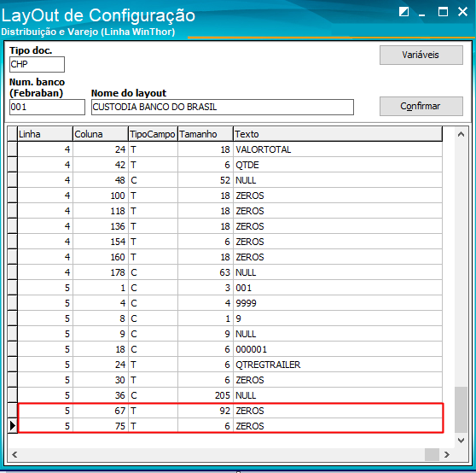Viewport: 476px width, 473px height.
Task: Click the restore-down icon in title bar
Action: coord(403,12)
